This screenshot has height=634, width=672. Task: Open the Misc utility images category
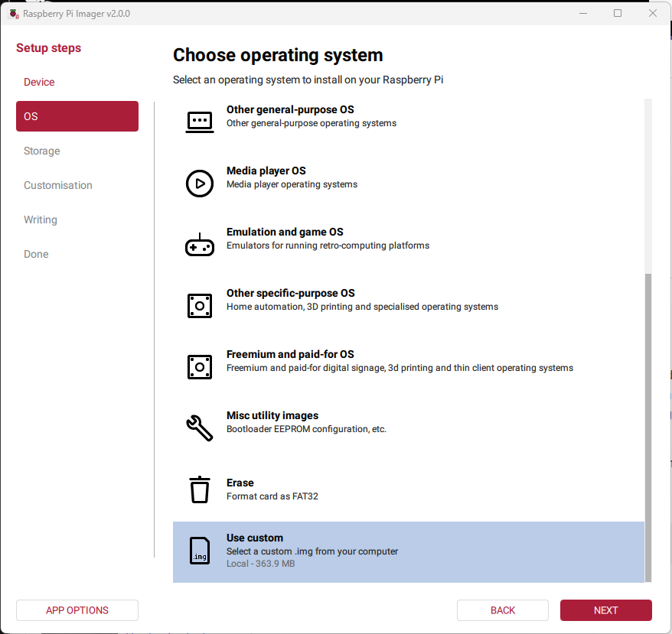click(x=409, y=428)
